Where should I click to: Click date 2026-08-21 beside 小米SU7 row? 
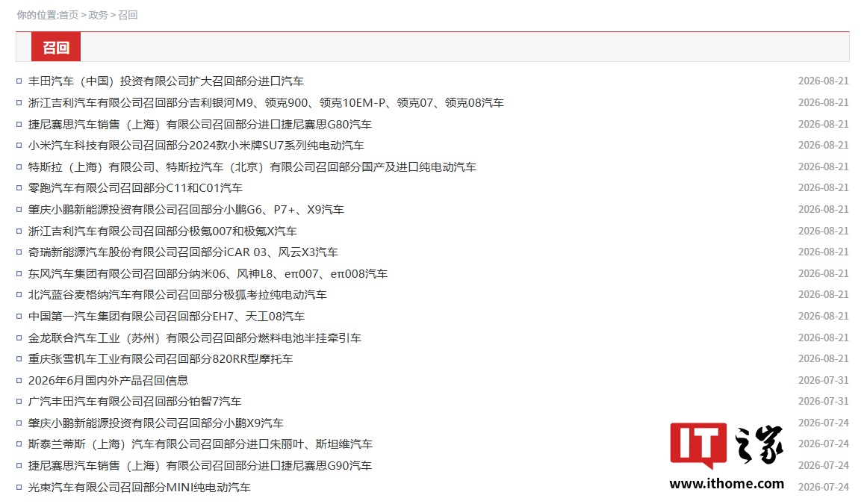[824, 145]
